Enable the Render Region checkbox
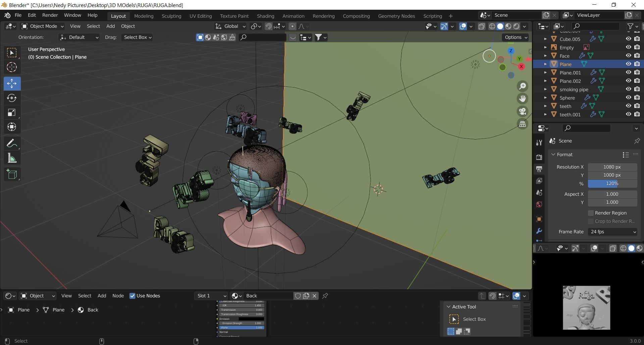This screenshot has width=644, height=345. click(591, 213)
